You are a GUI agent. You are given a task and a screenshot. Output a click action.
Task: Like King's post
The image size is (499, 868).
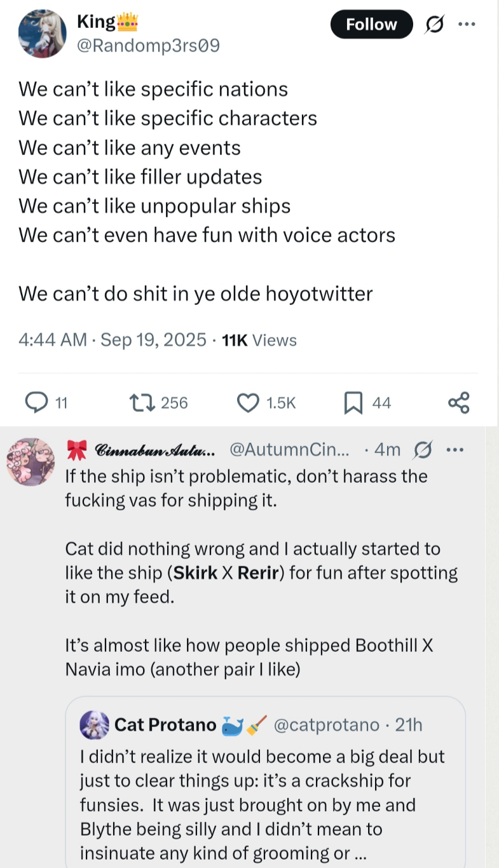tap(247, 402)
